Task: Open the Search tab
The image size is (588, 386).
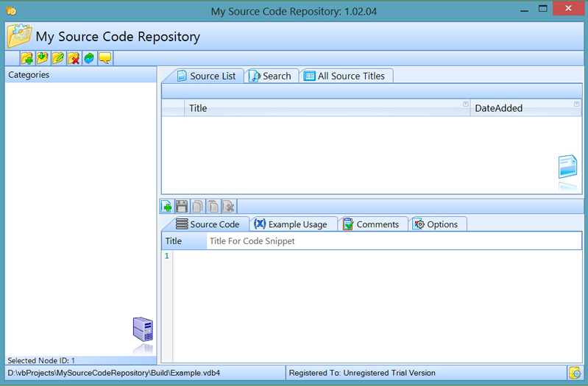Action: coord(270,76)
